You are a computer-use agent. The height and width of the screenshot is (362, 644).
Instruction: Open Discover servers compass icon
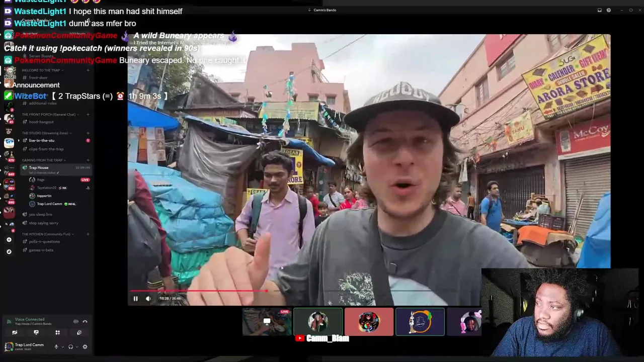[x=9, y=251]
